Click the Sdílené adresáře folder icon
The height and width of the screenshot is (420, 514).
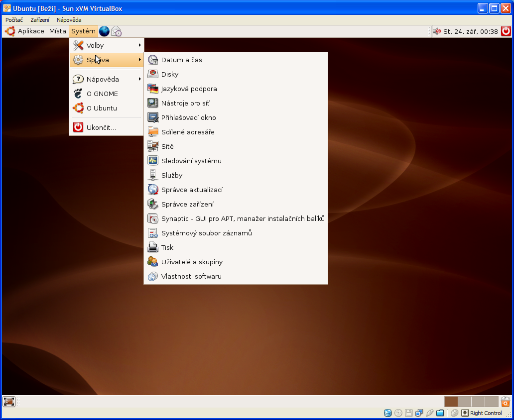[153, 132]
